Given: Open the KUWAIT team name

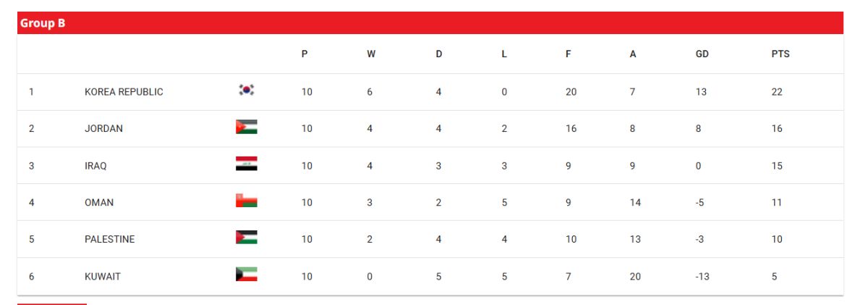Looking at the screenshot, I should [x=103, y=277].
